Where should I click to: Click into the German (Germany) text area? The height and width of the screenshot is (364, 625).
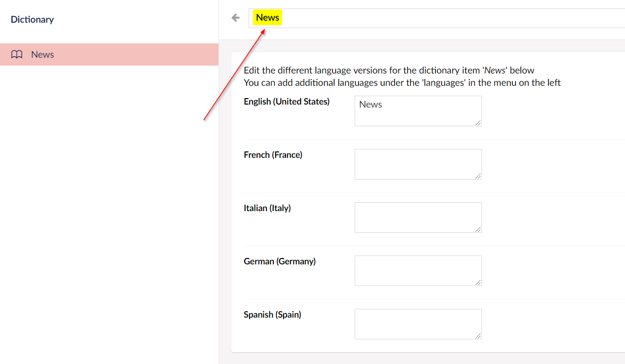click(x=417, y=270)
